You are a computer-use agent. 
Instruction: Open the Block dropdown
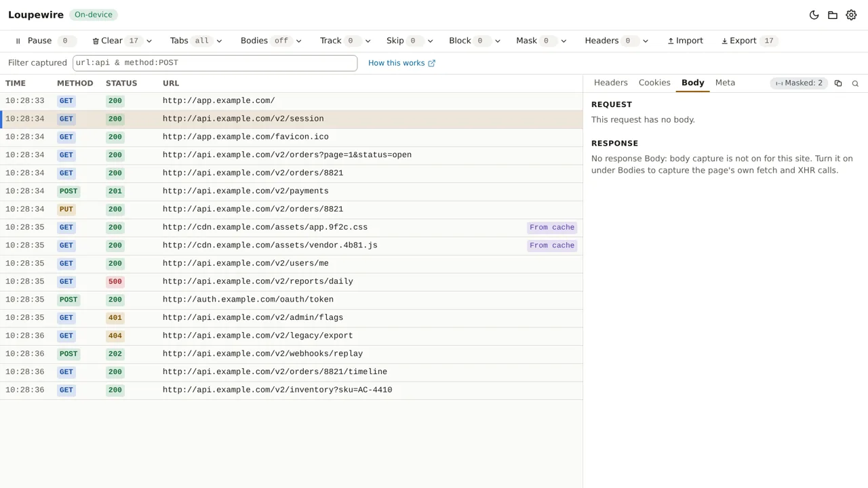pos(474,41)
